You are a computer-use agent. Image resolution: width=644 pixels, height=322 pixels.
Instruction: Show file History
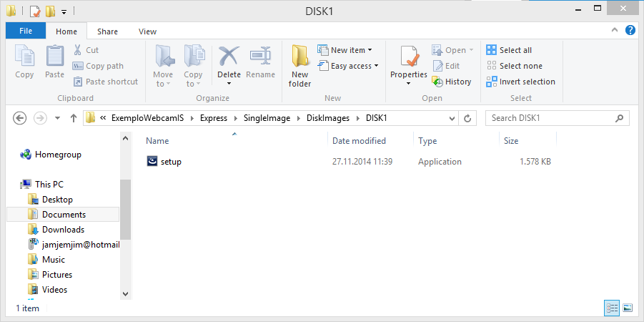452,82
